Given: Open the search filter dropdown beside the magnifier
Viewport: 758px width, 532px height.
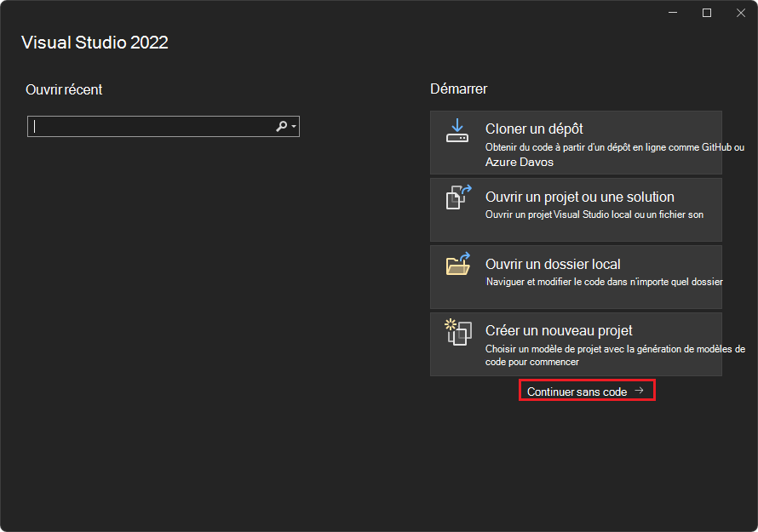Looking at the screenshot, I should pyautogui.click(x=292, y=126).
